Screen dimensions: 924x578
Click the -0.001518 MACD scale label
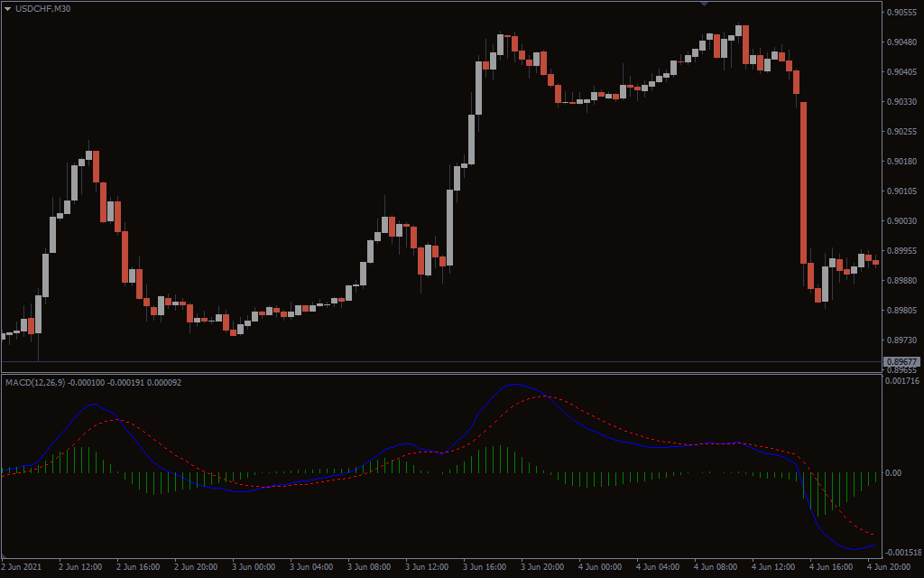click(901, 552)
